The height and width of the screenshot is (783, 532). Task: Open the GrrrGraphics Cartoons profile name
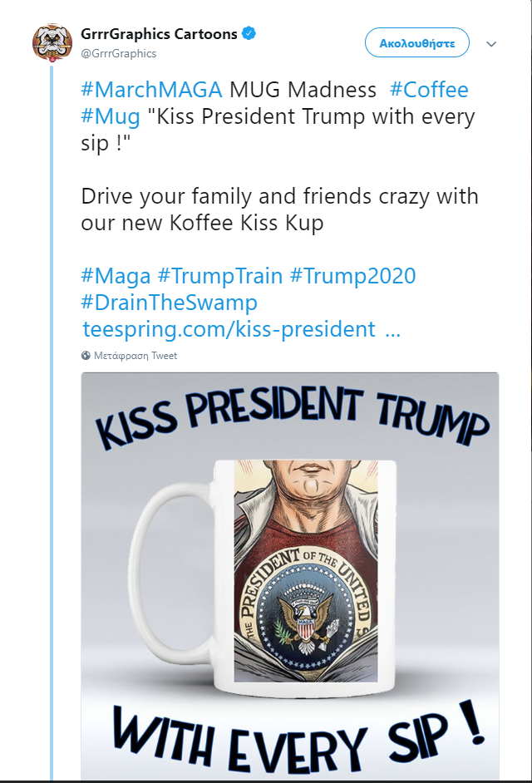(x=159, y=34)
